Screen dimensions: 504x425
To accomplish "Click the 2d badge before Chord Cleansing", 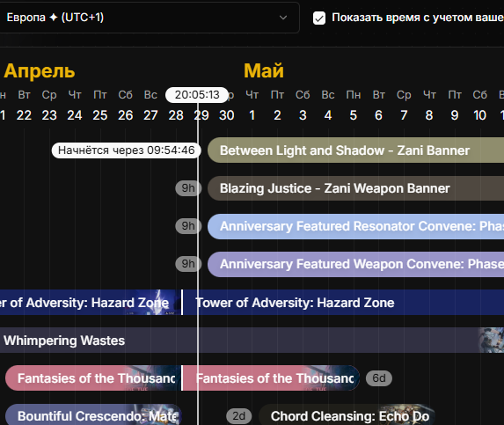I will (x=239, y=416).
